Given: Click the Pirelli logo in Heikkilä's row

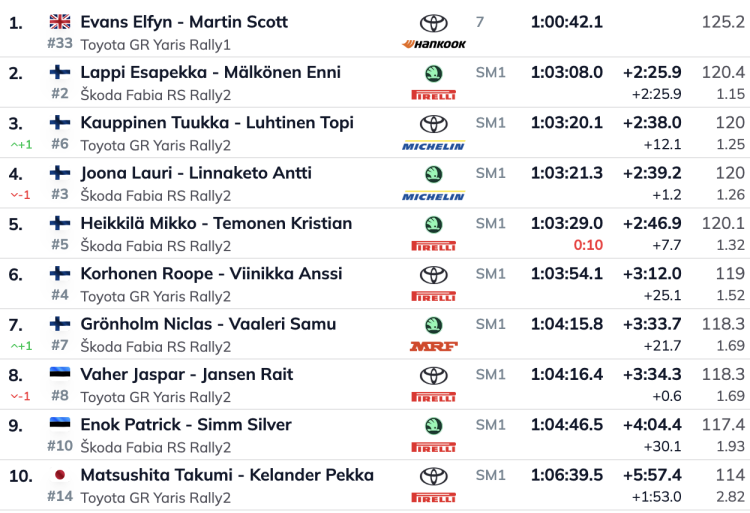Looking at the screenshot, I should point(433,246).
